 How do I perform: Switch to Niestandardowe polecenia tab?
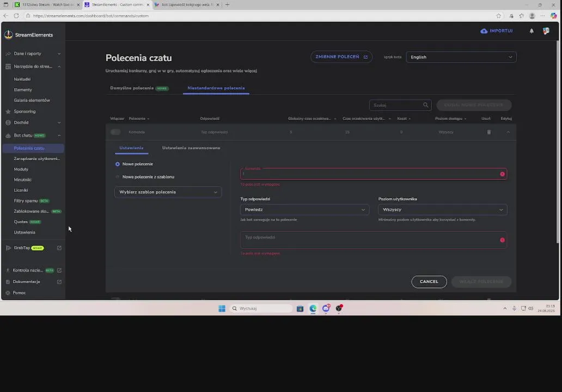point(216,88)
